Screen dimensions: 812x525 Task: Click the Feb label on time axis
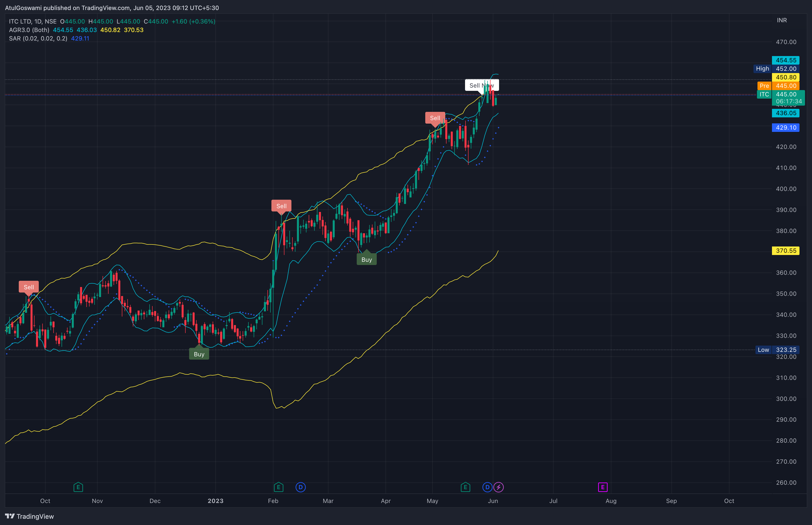pos(273,501)
